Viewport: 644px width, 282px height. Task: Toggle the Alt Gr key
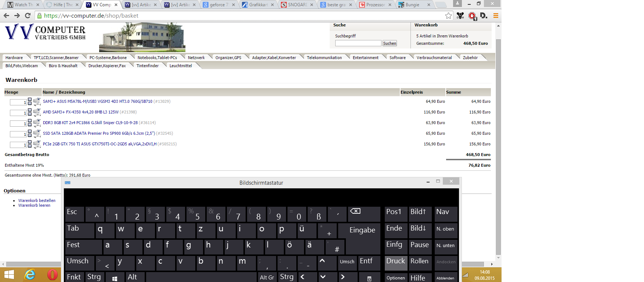(x=267, y=277)
